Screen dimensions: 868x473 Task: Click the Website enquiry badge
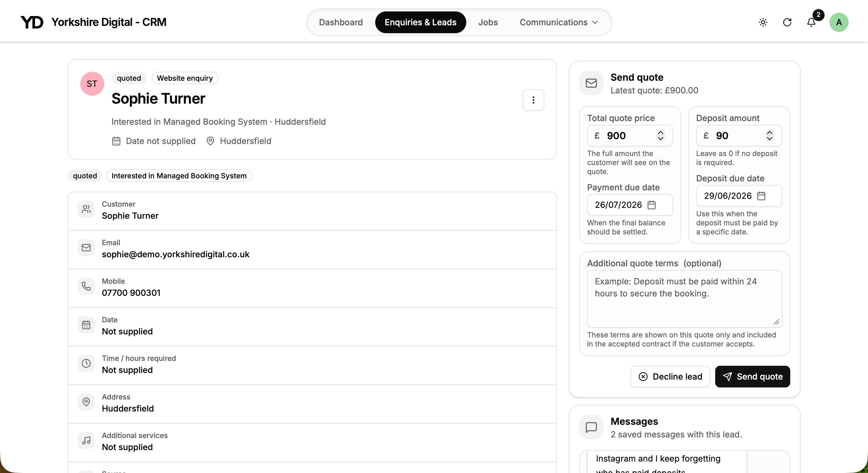pyautogui.click(x=185, y=78)
